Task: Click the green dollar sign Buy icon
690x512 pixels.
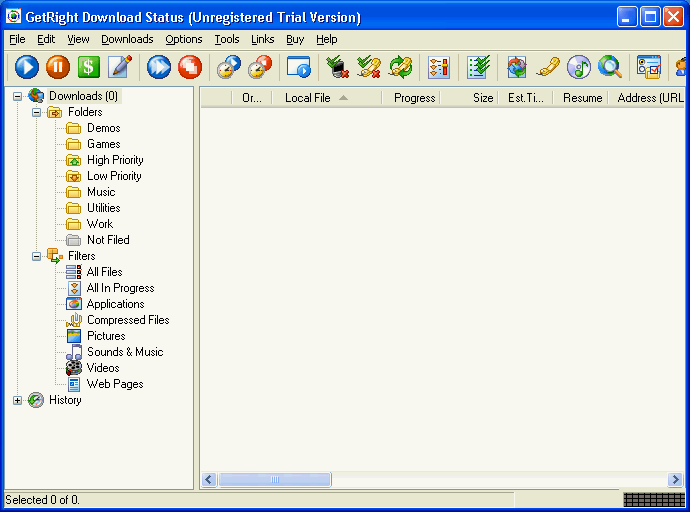Action: click(x=88, y=67)
